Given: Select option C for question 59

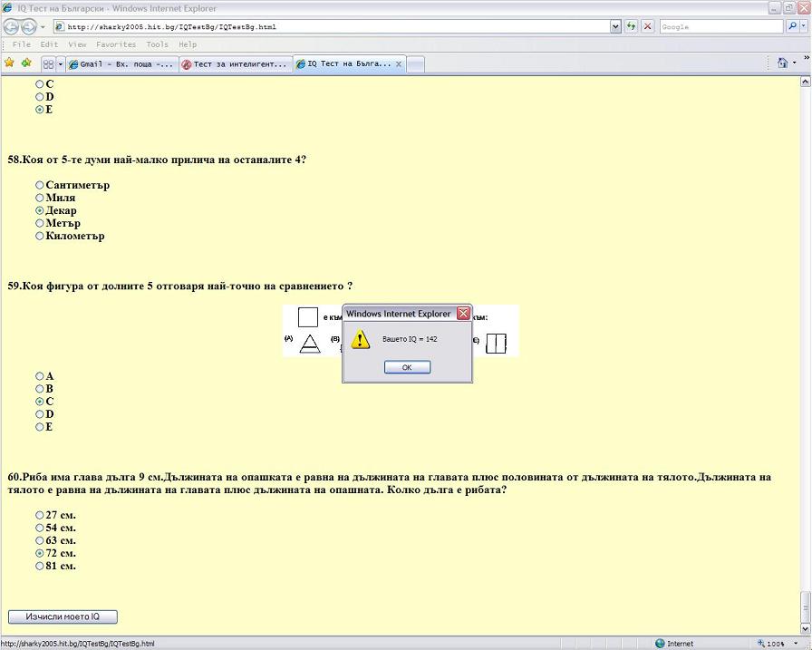Looking at the screenshot, I should pos(39,402).
